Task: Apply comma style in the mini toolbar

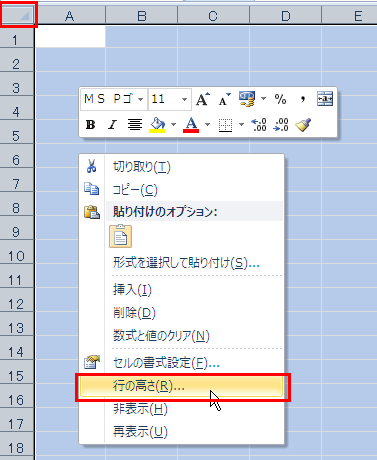Action: (303, 99)
